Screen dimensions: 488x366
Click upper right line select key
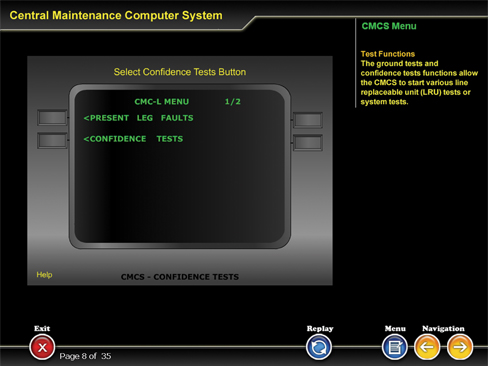[308, 120]
